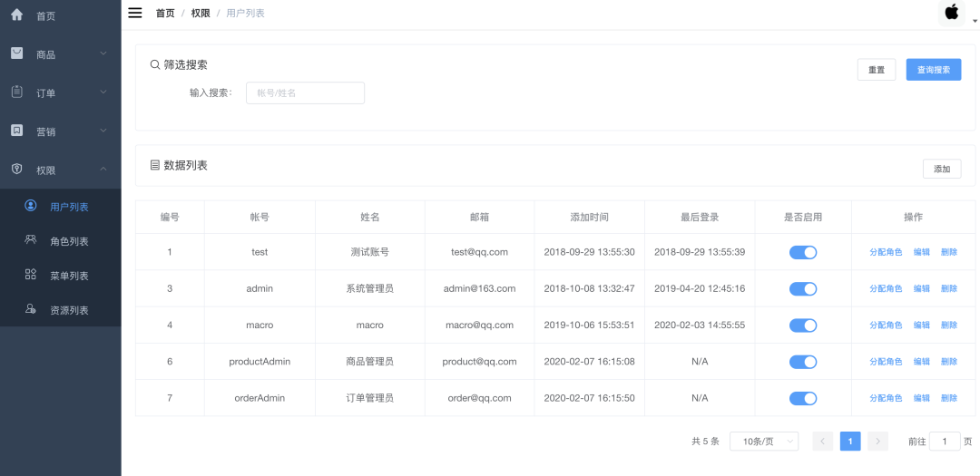Click the 添加 add button
Screen dimensions: 980x476
tap(942, 169)
